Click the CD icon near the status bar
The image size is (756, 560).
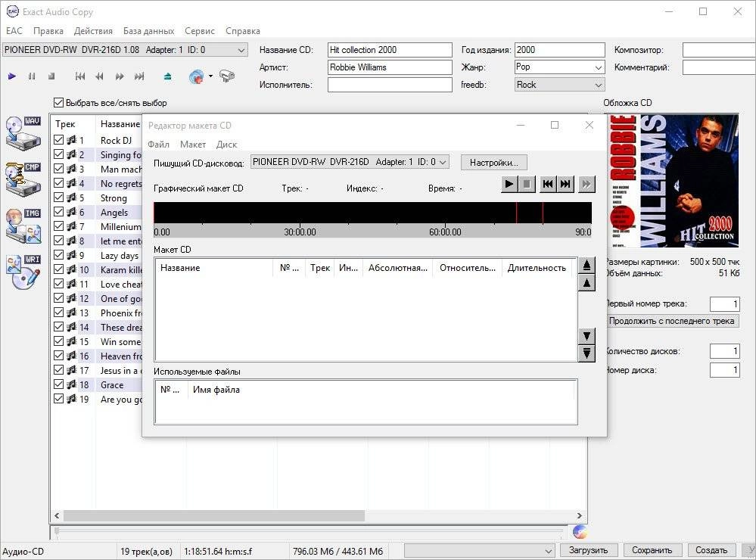click(x=580, y=532)
